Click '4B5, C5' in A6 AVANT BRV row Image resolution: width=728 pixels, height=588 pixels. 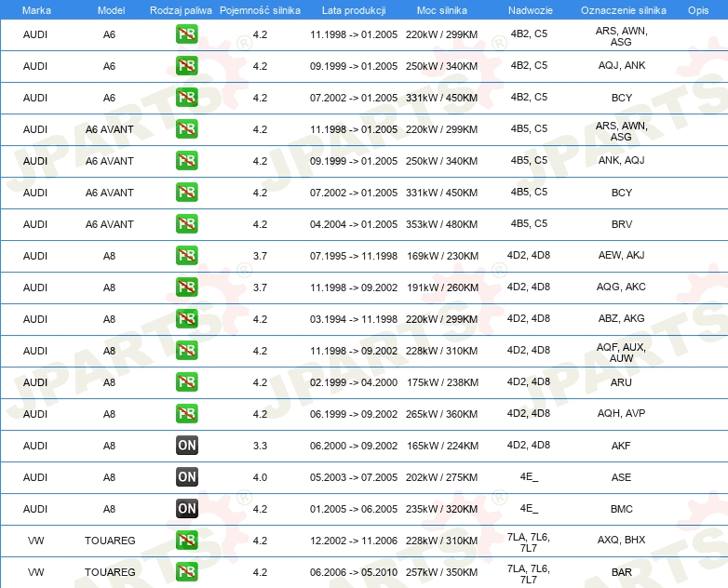pos(529,223)
